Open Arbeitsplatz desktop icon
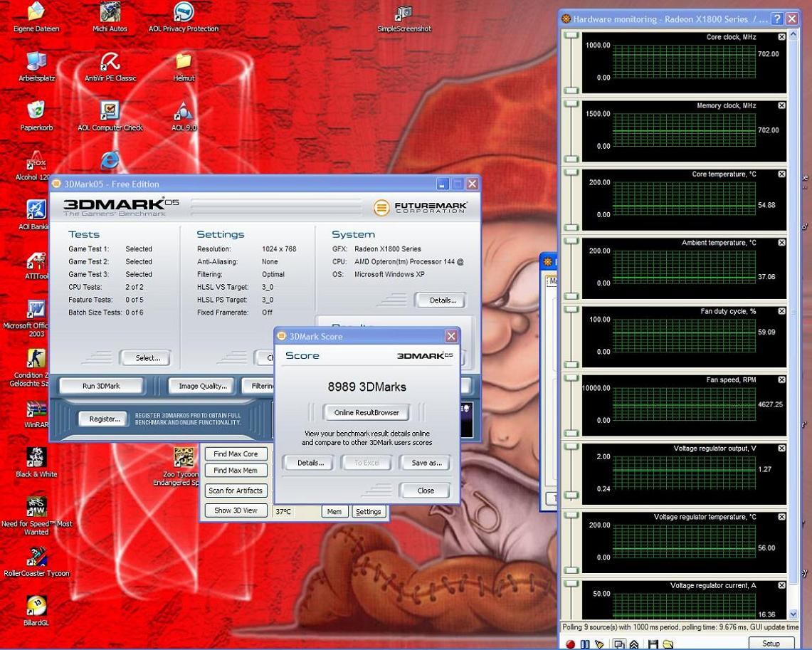Screen dimensions: 812x650 point(36,68)
